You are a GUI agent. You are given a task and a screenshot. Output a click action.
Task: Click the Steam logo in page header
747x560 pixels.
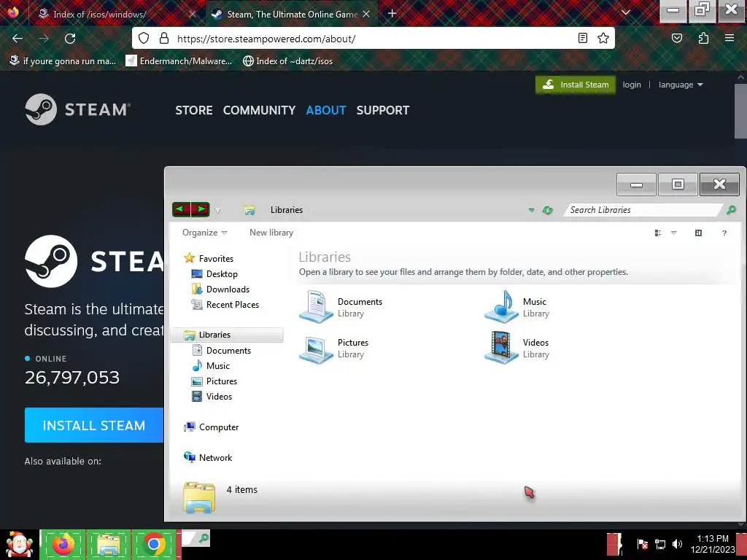click(77, 109)
